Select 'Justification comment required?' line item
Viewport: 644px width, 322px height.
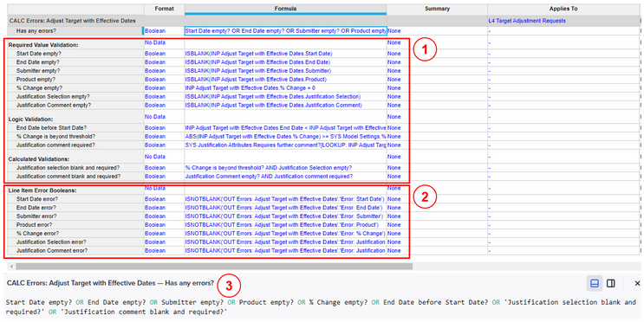(x=55, y=145)
